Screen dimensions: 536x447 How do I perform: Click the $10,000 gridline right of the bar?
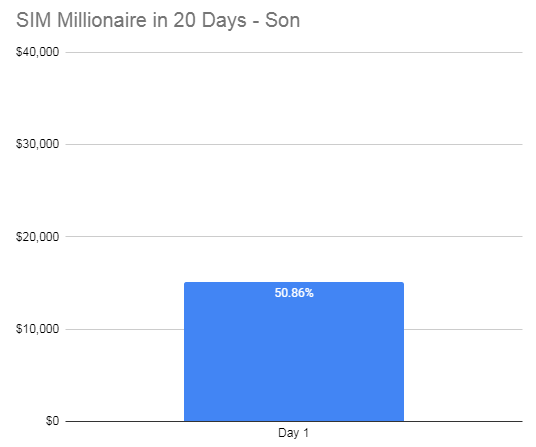point(463,329)
